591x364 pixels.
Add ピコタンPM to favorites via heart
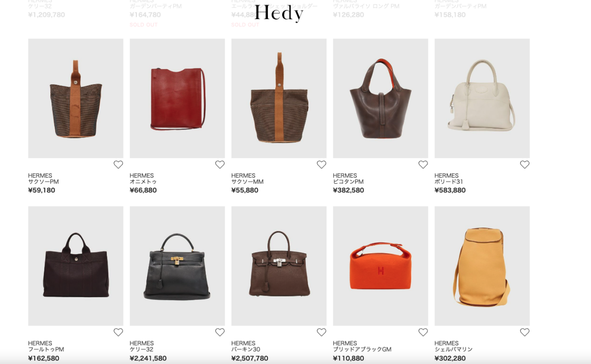[x=423, y=165]
